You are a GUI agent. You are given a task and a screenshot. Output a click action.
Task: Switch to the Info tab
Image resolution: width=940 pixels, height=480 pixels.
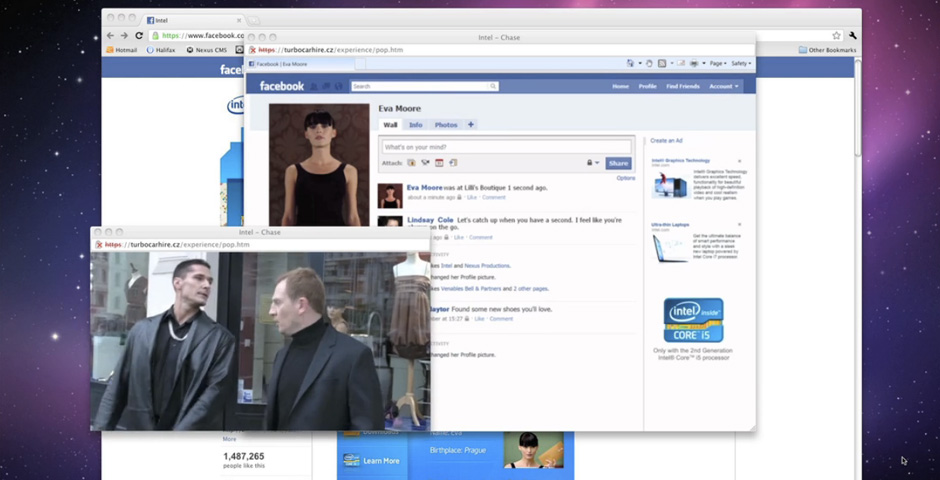click(x=415, y=125)
